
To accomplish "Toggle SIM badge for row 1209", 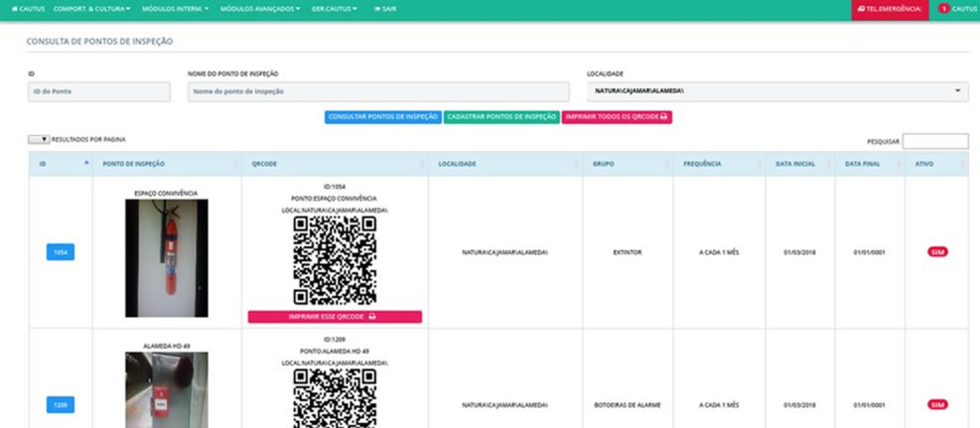I will coord(937,405).
